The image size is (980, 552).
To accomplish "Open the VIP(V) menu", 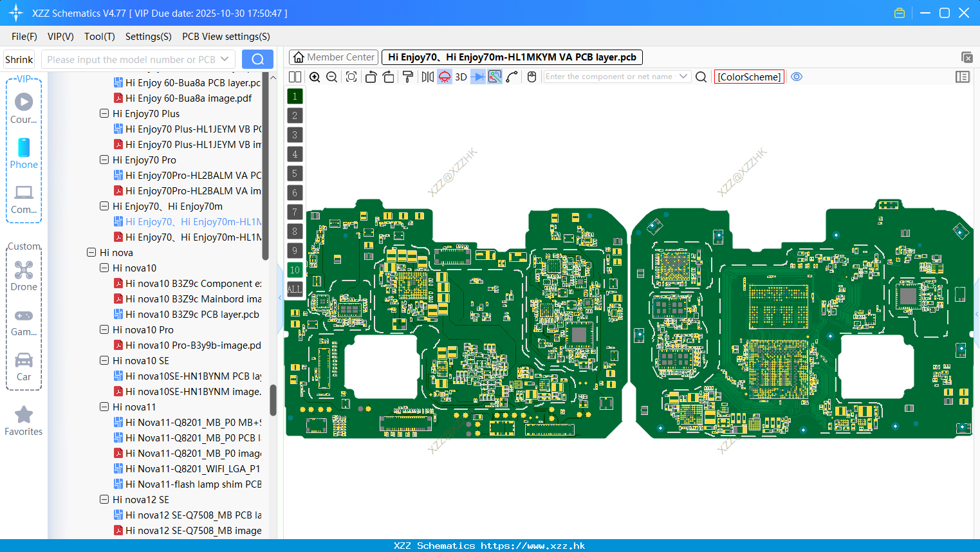I will point(60,37).
